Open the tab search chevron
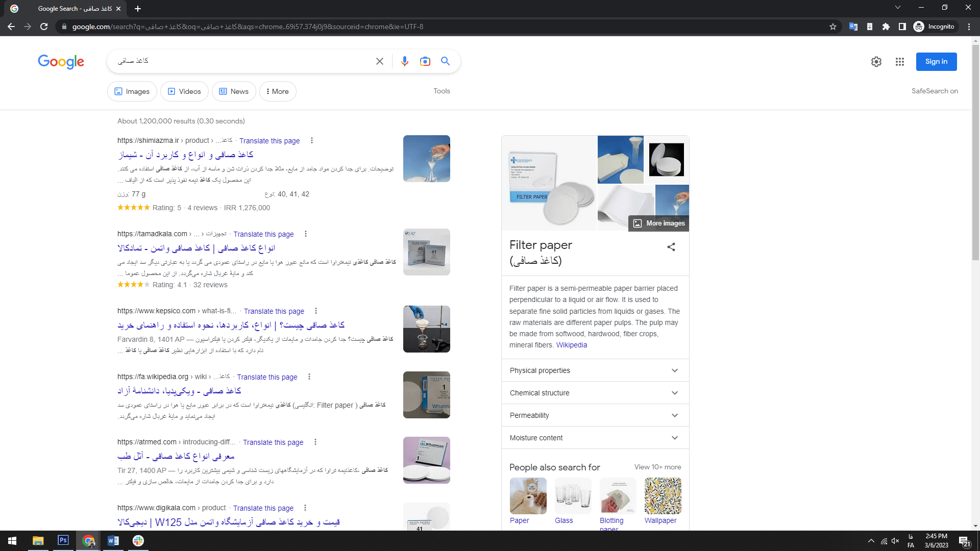This screenshot has width=980, height=551. pos(898,8)
